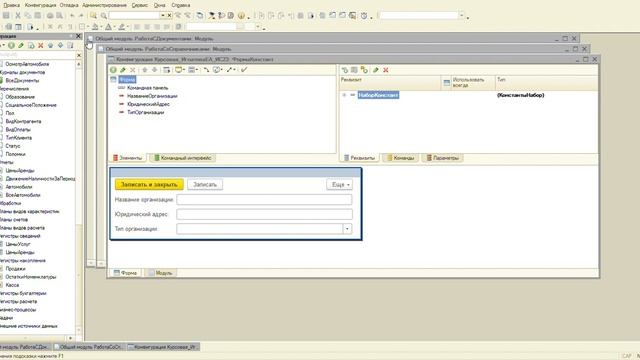The width and height of the screenshot is (640, 360).
Task: Click Записать и закрыть button
Action: (x=149, y=184)
